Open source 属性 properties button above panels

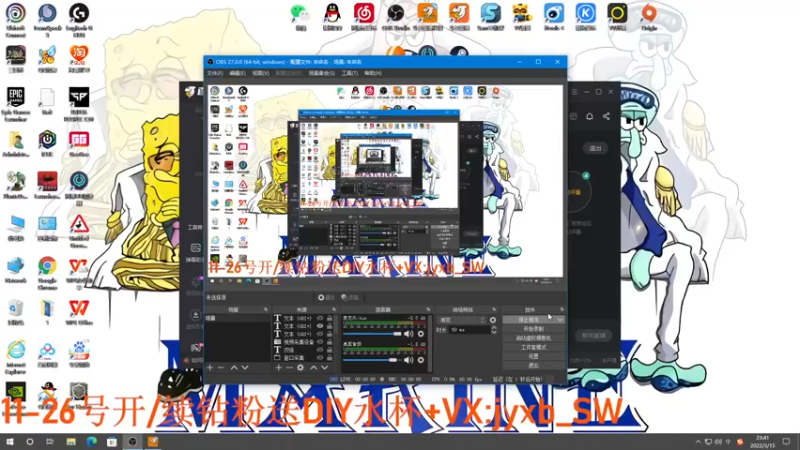326,297
